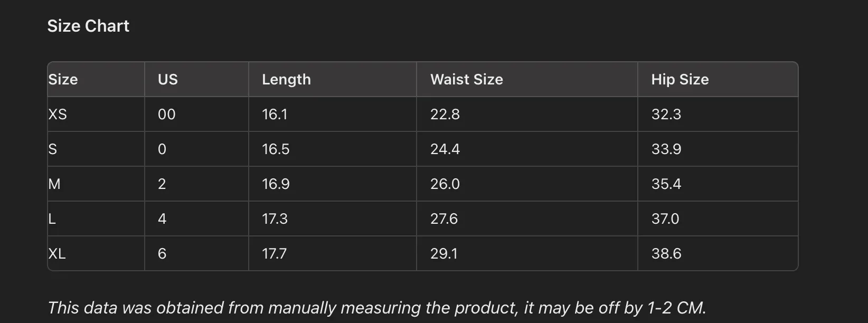The image size is (868, 323).
Task: Select the Size column header
Action: pyautogui.click(x=96, y=79)
